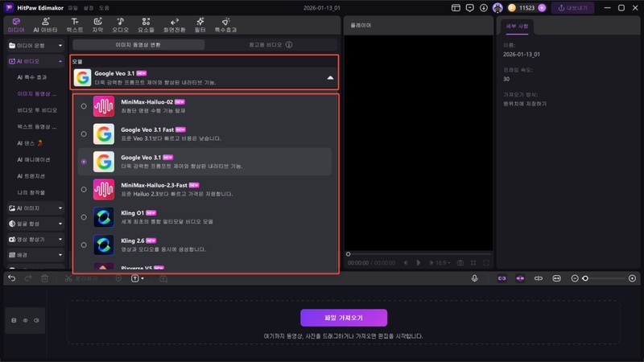Viewport: 644px width, 362px height.
Task: Open the 도움 (Help) menu
Action: click(104, 8)
